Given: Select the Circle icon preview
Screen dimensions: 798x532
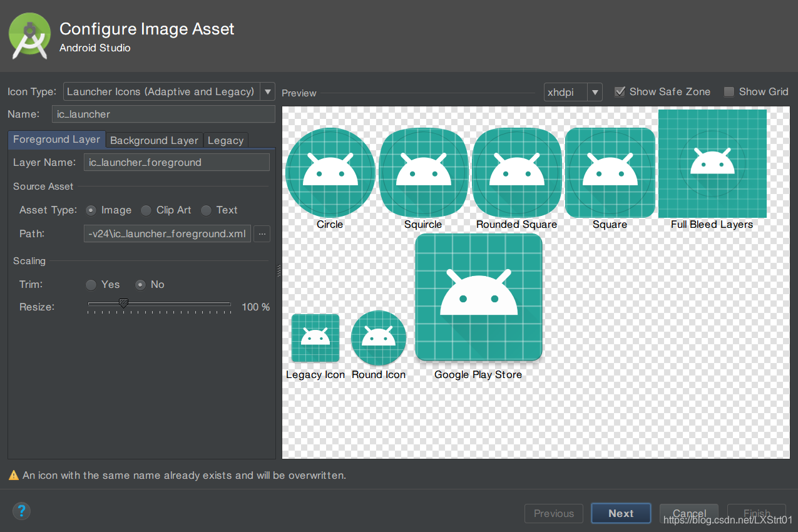Looking at the screenshot, I should point(330,171).
